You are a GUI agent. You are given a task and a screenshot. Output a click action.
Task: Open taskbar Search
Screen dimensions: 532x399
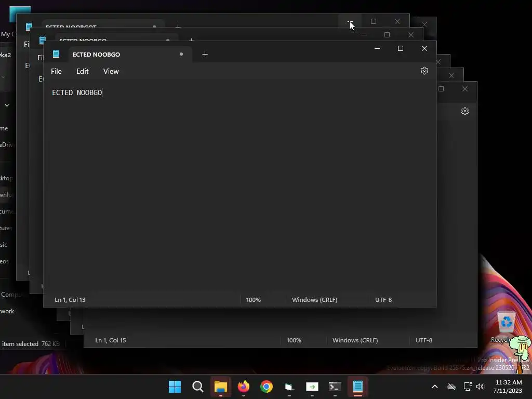[198, 387]
